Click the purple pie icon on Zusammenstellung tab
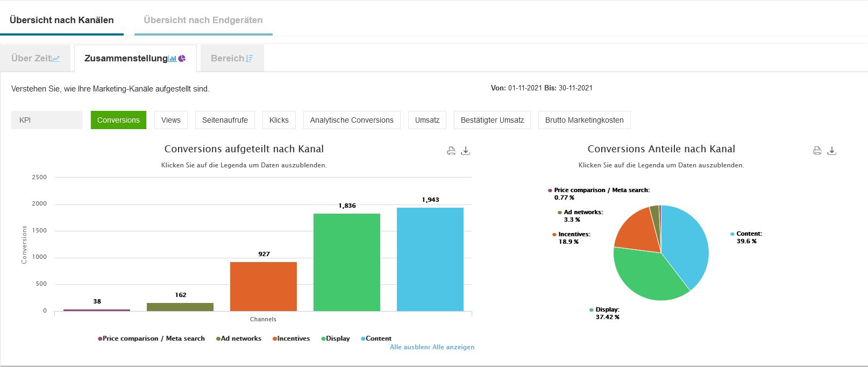This screenshot has width=868, height=367. [182, 59]
